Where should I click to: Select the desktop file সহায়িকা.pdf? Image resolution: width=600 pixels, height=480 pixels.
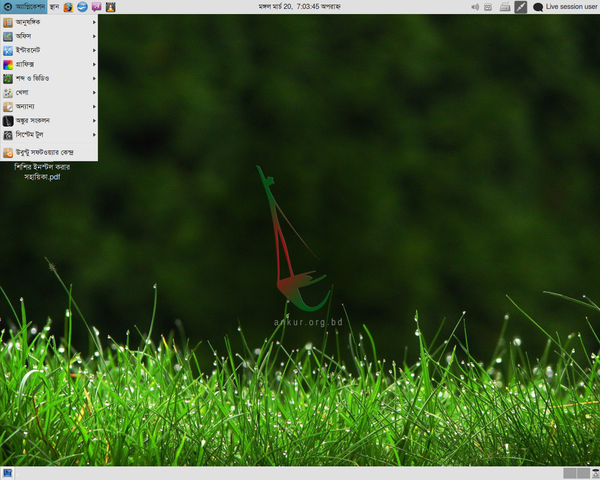tap(42, 172)
